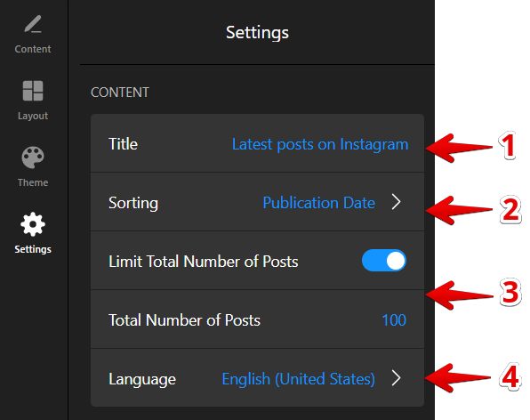
Task: Expand the Sorting chevron arrow
Action: 396,202
